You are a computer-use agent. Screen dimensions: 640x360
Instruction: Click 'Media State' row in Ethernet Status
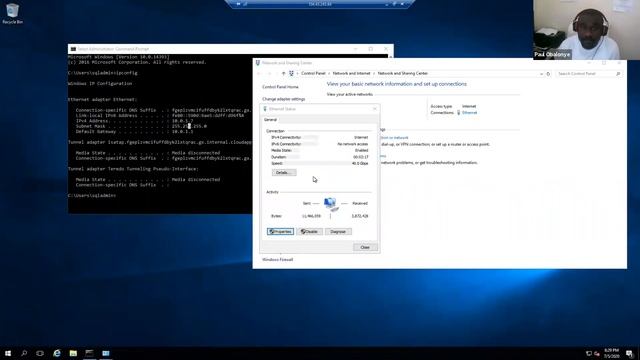(320, 151)
